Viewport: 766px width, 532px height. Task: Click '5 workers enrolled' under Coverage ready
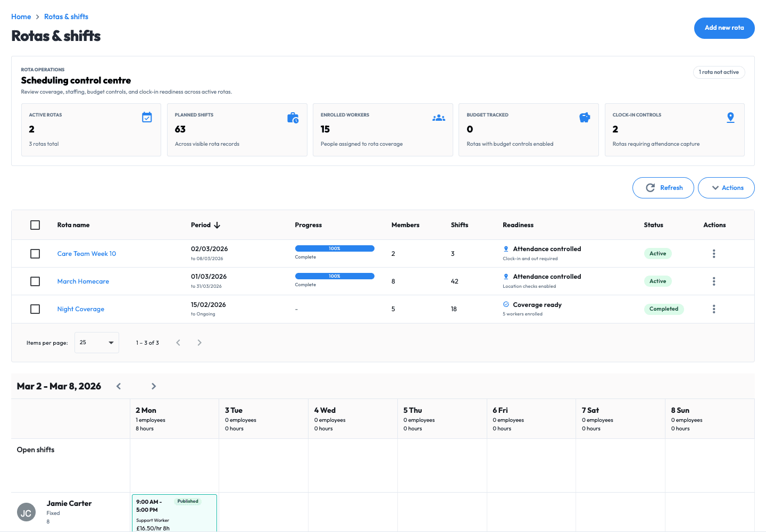pyautogui.click(x=523, y=314)
